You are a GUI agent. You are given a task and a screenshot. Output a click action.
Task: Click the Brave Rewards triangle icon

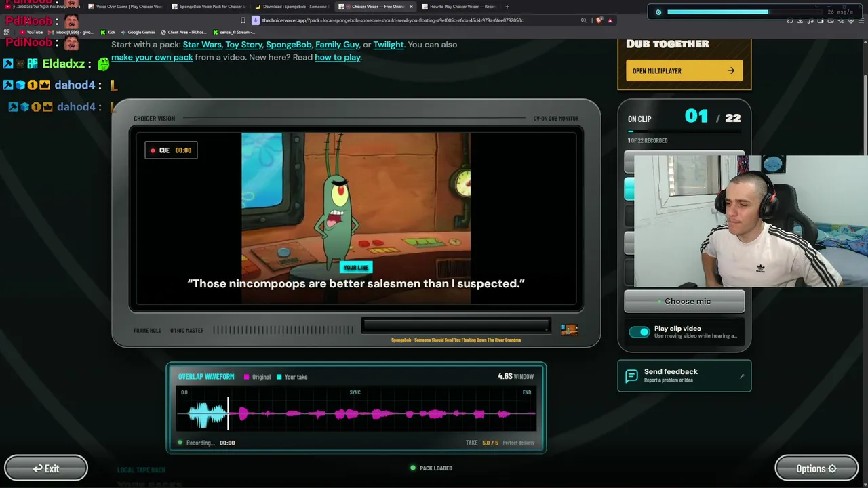point(610,20)
